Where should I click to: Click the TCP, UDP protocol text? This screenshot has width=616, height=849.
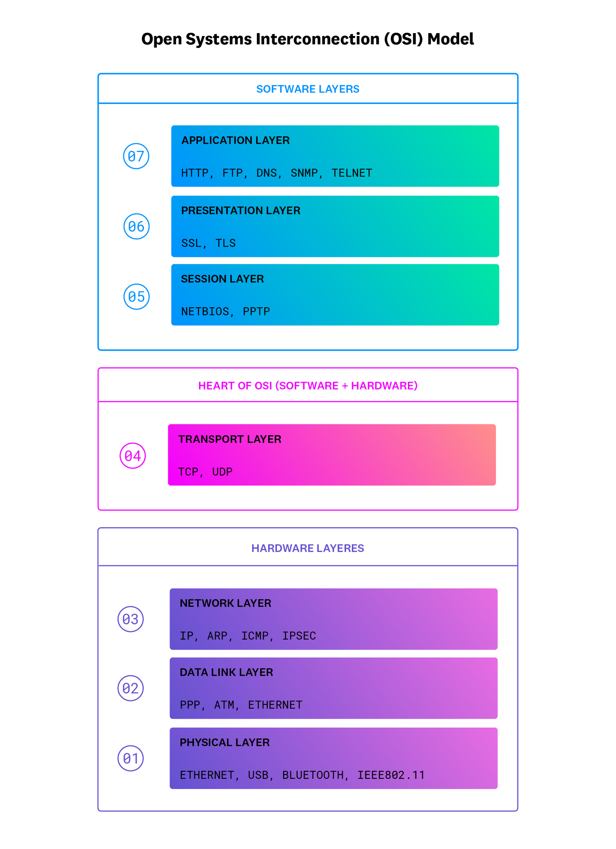tap(205, 472)
